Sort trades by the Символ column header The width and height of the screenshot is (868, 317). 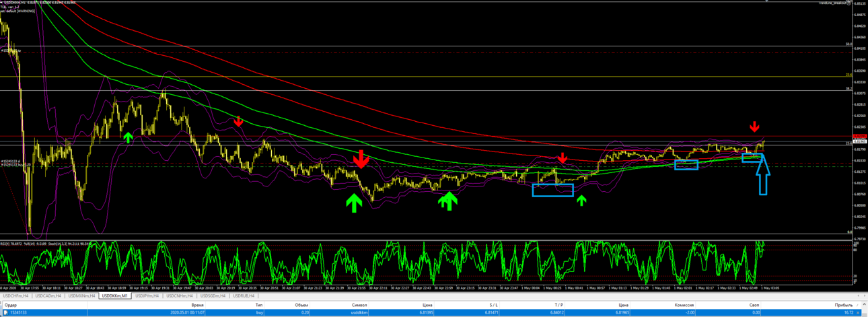pyautogui.click(x=359, y=305)
